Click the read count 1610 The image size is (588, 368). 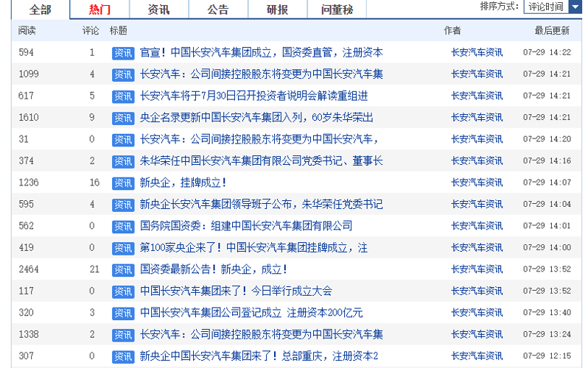point(29,118)
